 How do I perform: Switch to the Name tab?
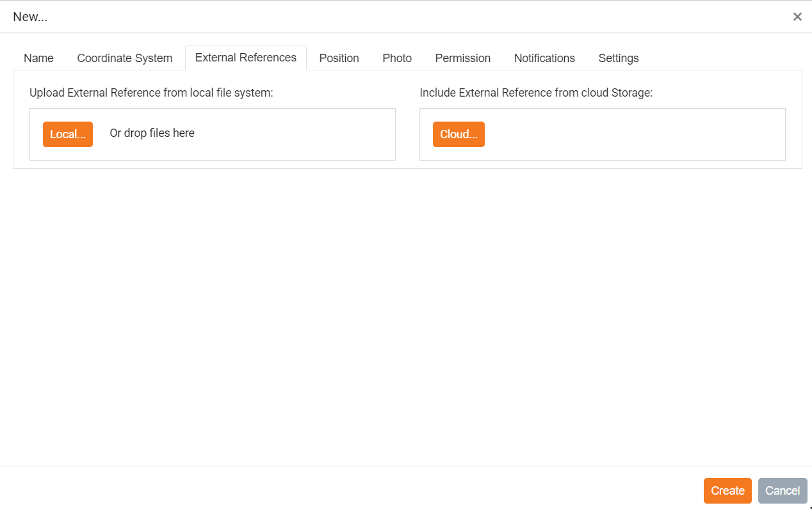(x=38, y=58)
